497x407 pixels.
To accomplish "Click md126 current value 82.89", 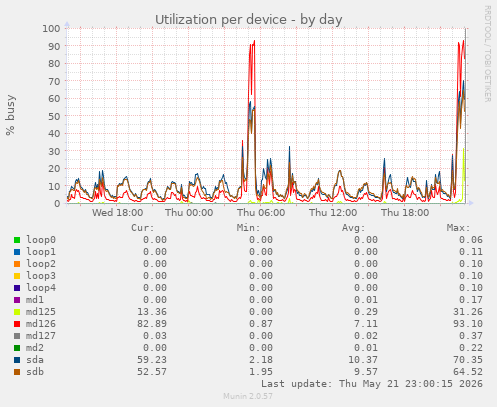I will tap(152, 324).
